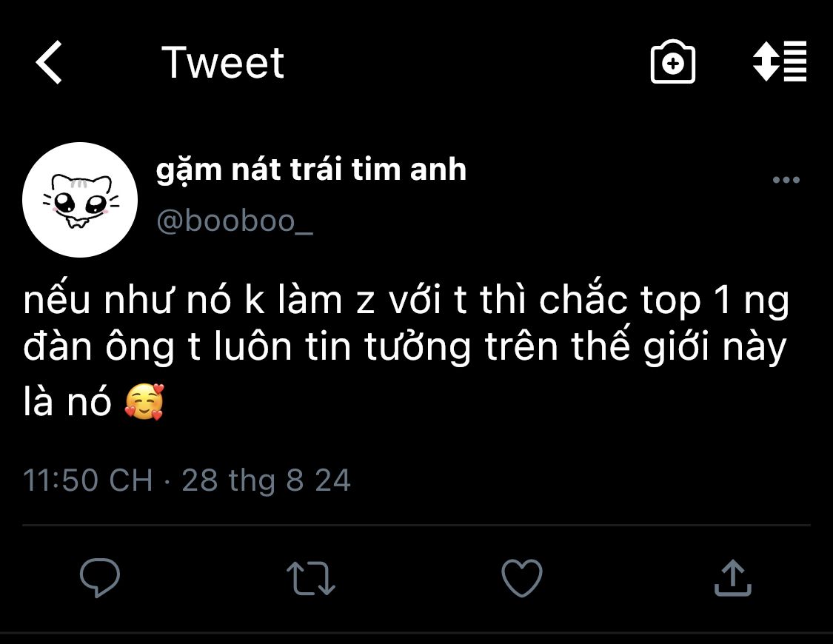Screen dimensions: 833x644
Task: Tap "top 1 ng" in the tweet text
Action: (x=715, y=301)
